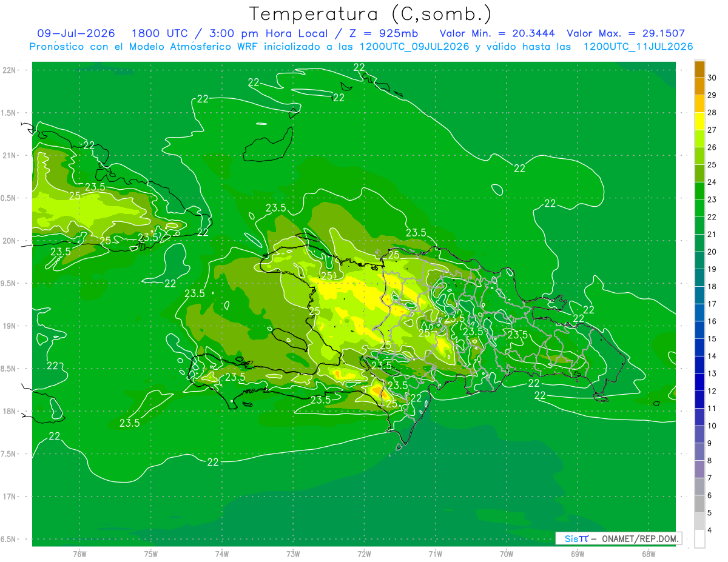Click the color bar label "29"
Viewport: 728px width, 562px height.
[712, 95]
